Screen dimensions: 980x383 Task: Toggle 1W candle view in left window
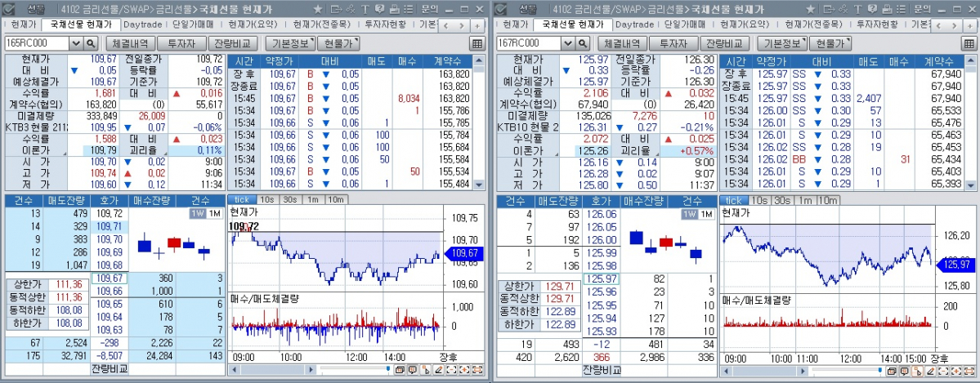198,214
